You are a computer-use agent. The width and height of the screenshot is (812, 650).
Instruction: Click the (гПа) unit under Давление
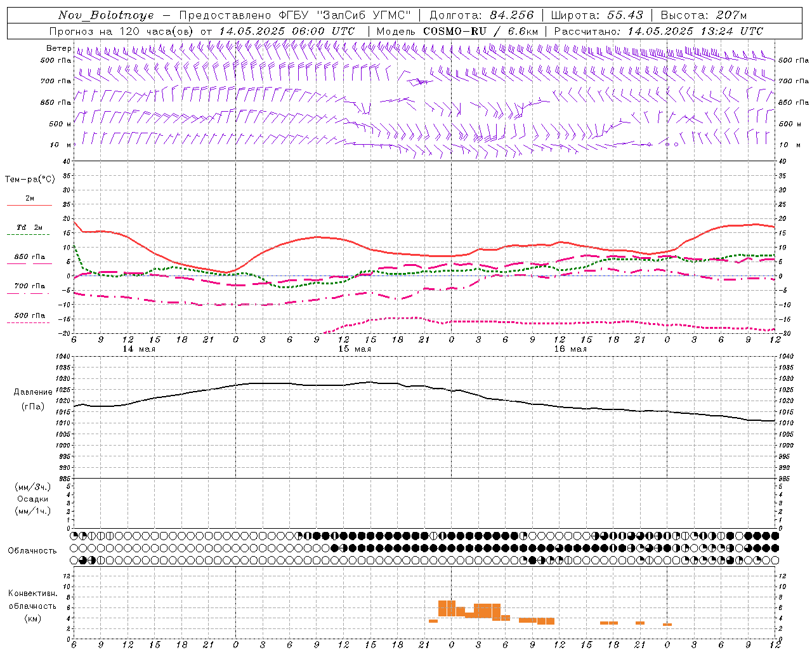tap(32, 407)
